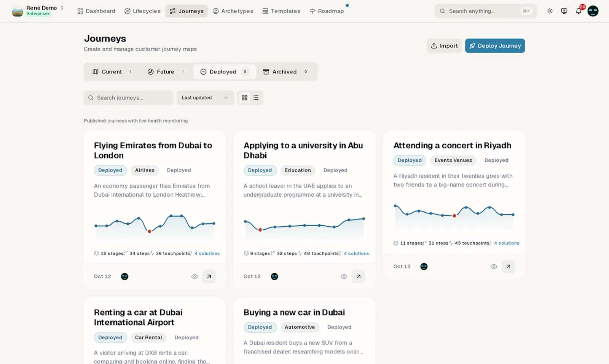This screenshot has height=364, width=609.
Task: Click the René Demo workspace logo
Action: (x=18, y=11)
